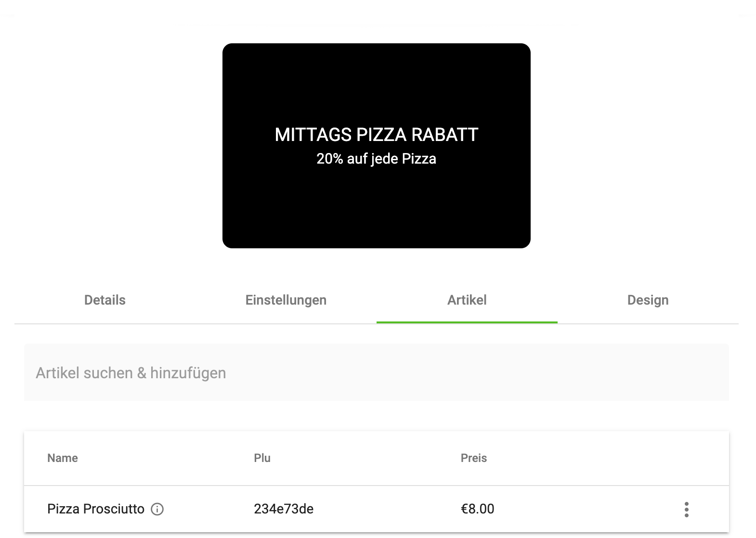Screen dimensions: 756x538
Task: Click the black coupon preview card
Action: coord(376,207)
